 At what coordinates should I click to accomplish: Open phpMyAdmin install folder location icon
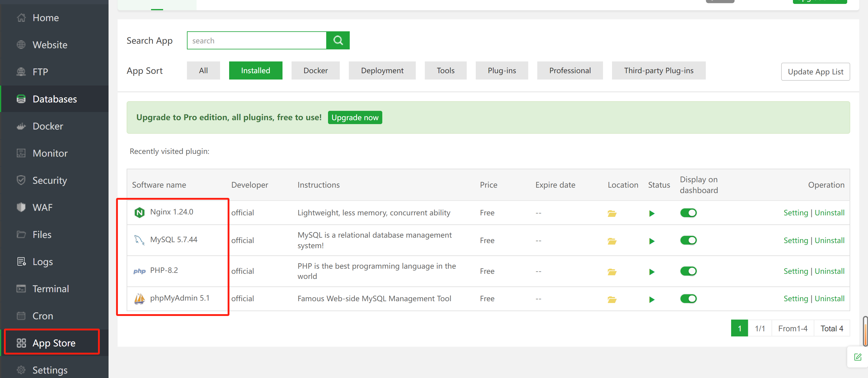(612, 299)
